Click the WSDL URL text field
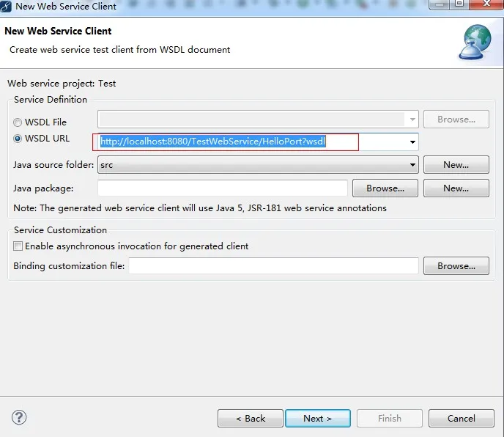Screen dimensions: 504x437 coord(252,142)
